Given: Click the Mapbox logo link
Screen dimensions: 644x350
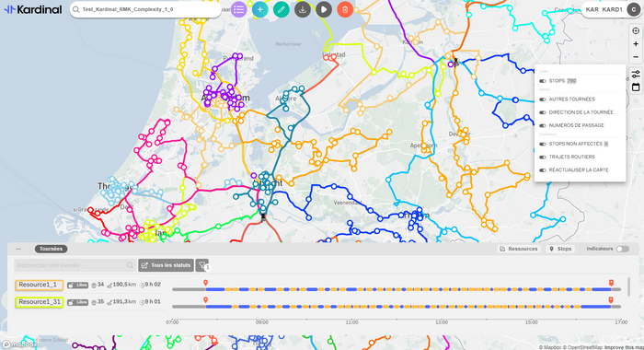Looking at the screenshot, I should (x=19, y=344).
